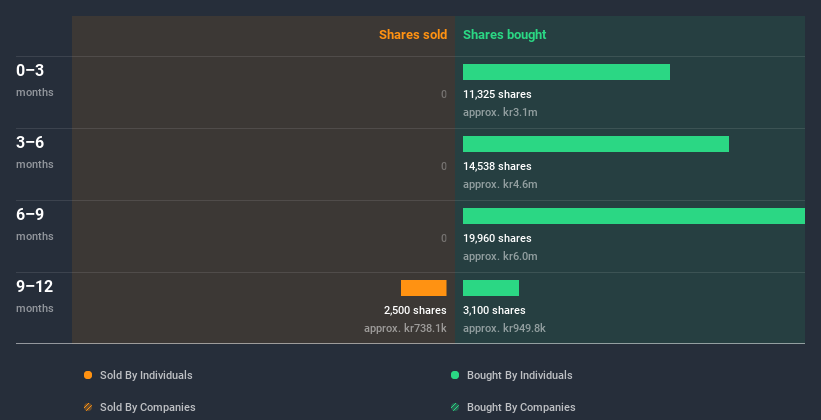The image size is (821, 420).
Task: Select the 14,538 shares value
Action: (497, 167)
